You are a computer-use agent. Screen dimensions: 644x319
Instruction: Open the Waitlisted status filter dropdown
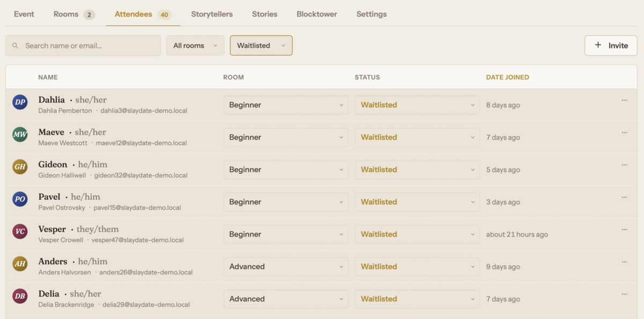point(261,46)
